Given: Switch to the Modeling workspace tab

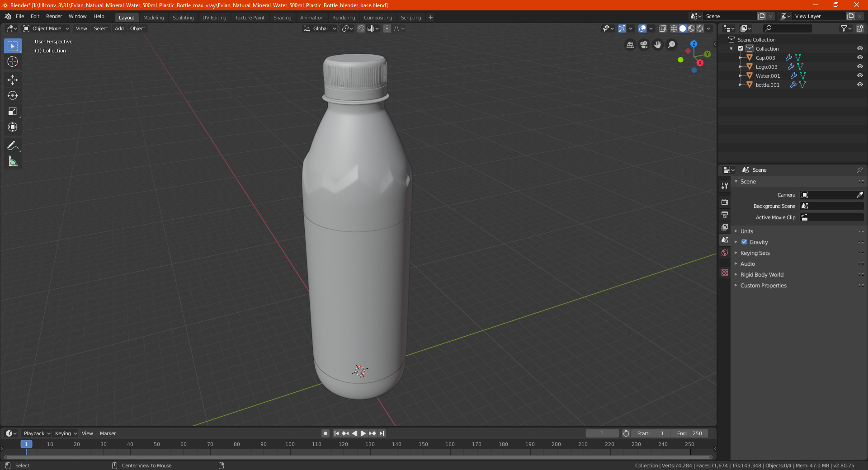Looking at the screenshot, I should (153, 18).
